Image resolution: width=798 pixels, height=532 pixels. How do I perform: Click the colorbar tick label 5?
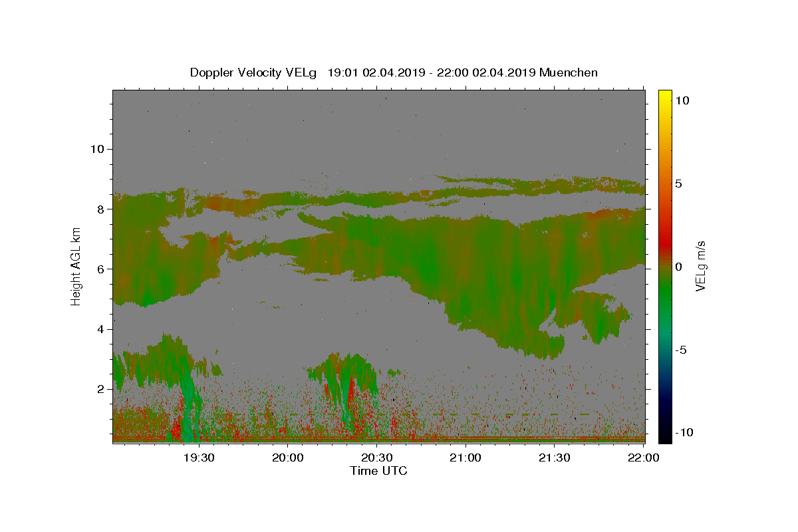point(678,184)
